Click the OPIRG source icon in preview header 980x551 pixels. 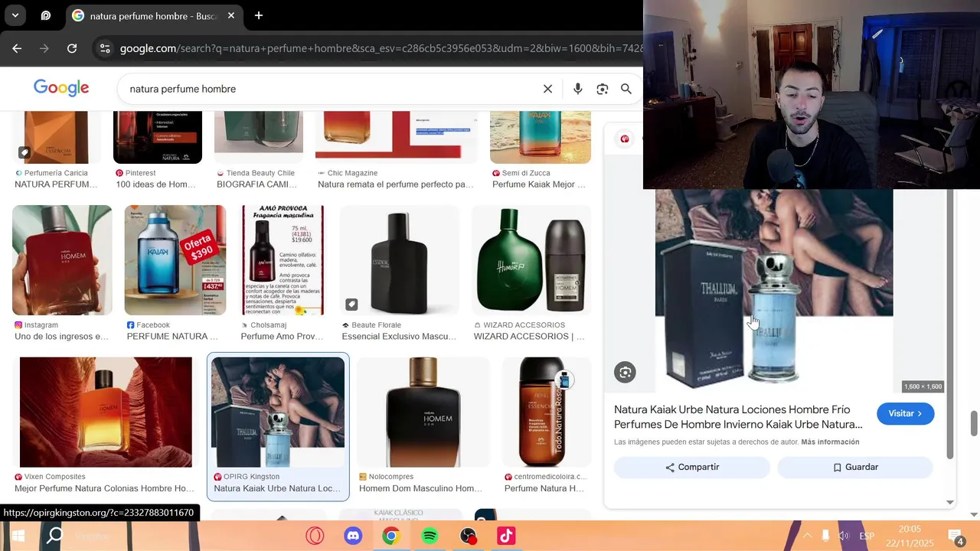(x=626, y=139)
